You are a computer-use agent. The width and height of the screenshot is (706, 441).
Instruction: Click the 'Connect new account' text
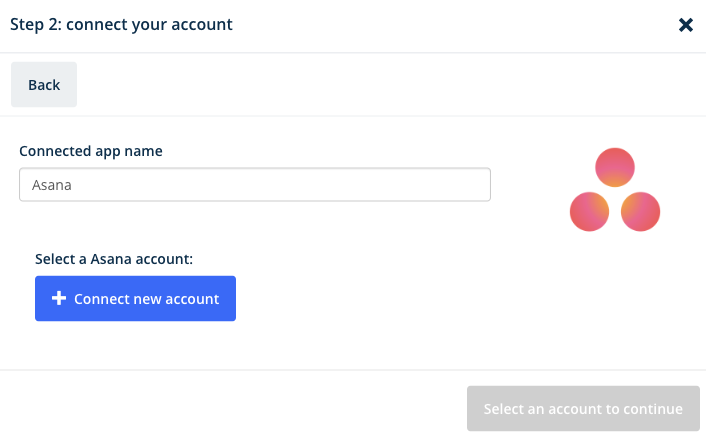click(x=147, y=299)
